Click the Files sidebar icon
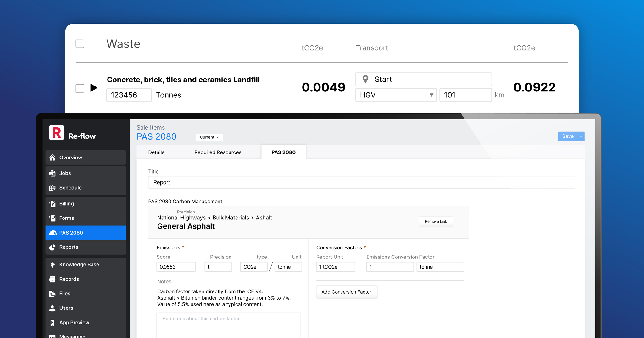This screenshot has width=644, height=338. point(53,294)
